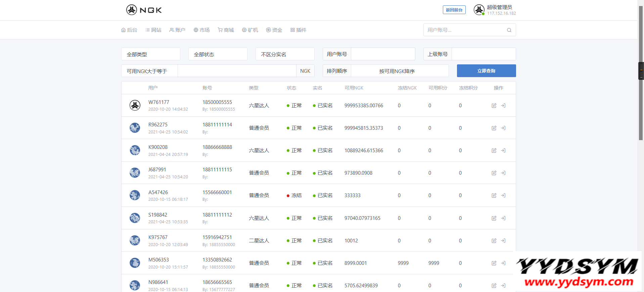Go to the 矿机 menu item

pyautogui.click(x=250, y=30)
